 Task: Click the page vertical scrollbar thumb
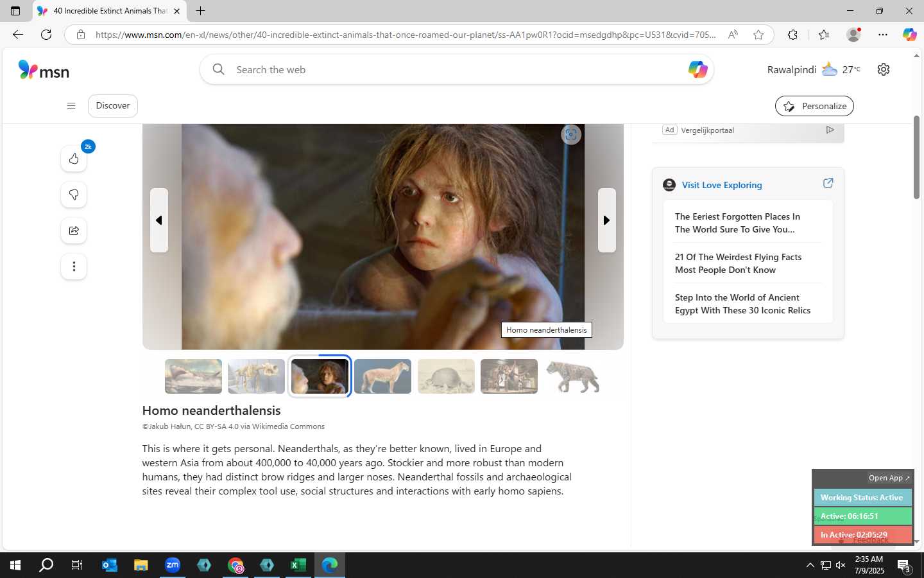pyautogui.click(x=916, y=157)
